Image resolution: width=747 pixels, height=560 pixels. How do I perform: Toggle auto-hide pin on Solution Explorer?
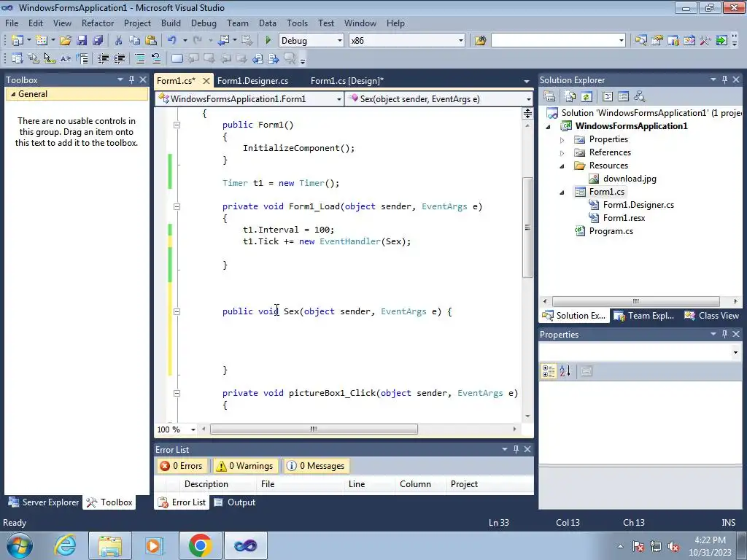coord(724,80)
